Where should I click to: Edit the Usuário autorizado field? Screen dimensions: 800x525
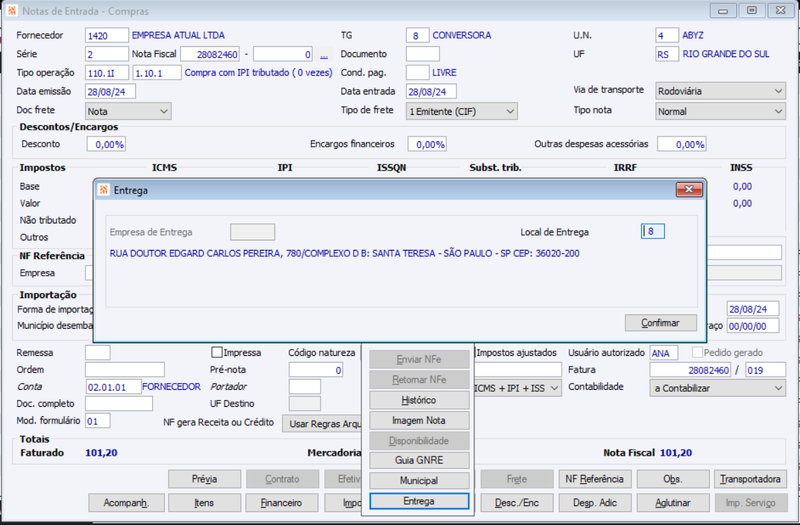(664, 353)
